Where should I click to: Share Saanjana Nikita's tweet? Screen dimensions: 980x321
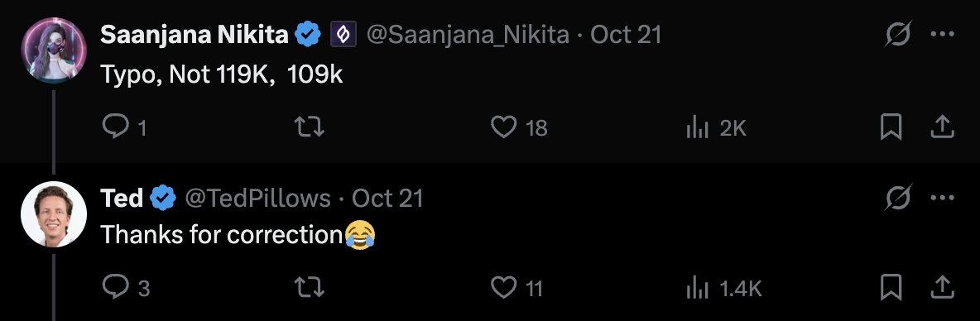pyautogui.click(x=942, y=127)
